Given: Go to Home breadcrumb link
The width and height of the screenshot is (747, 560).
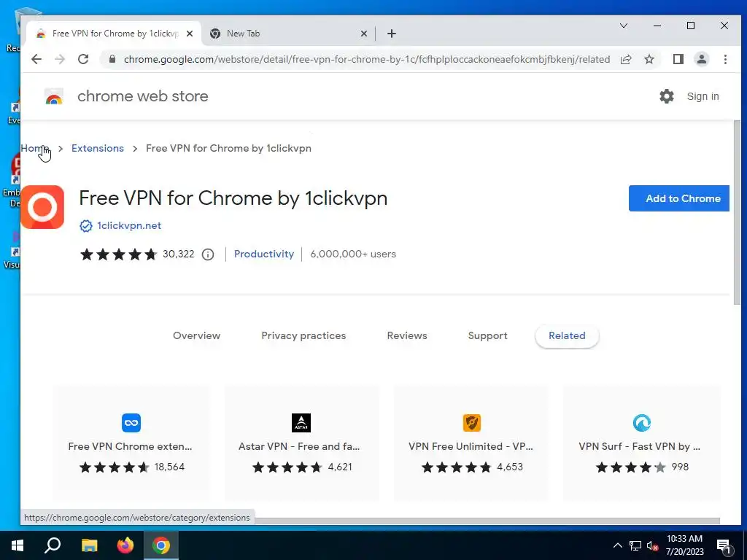Looking at the screenshot, I should 35,148.
